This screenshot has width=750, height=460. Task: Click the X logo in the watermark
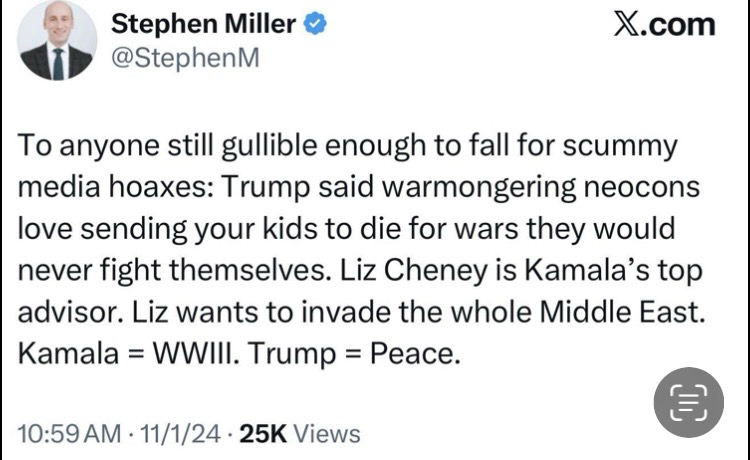[x=629, y=25]
